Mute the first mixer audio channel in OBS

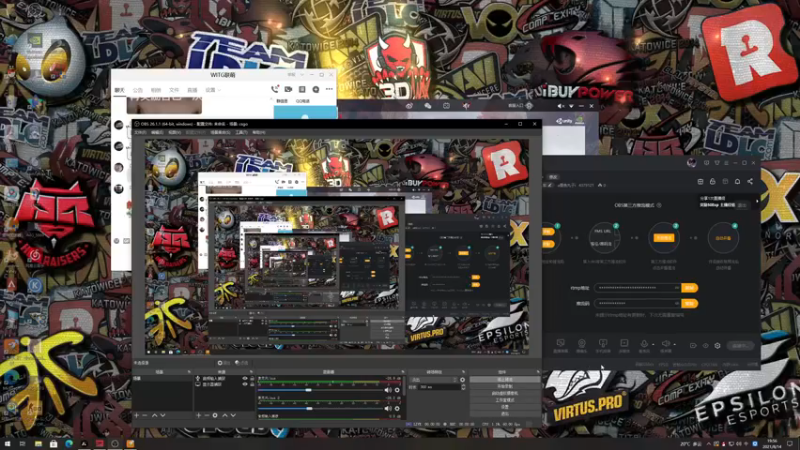coord(388,390)
